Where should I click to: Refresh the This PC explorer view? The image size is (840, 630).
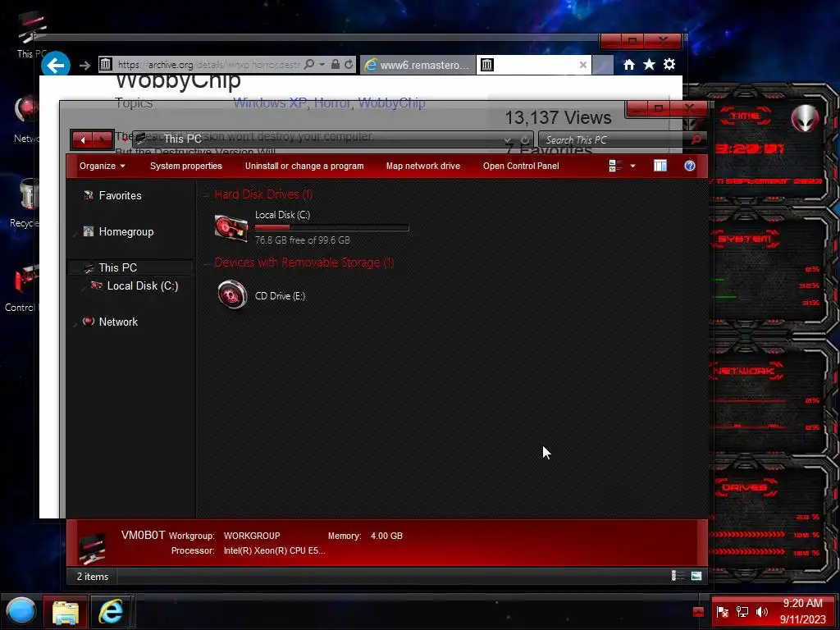(525, 140)
